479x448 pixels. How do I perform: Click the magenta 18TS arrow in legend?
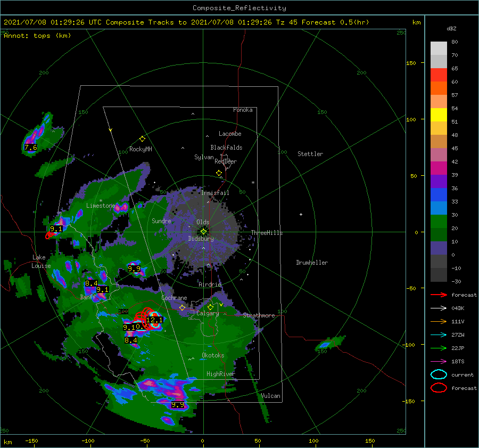coord(439,362)
